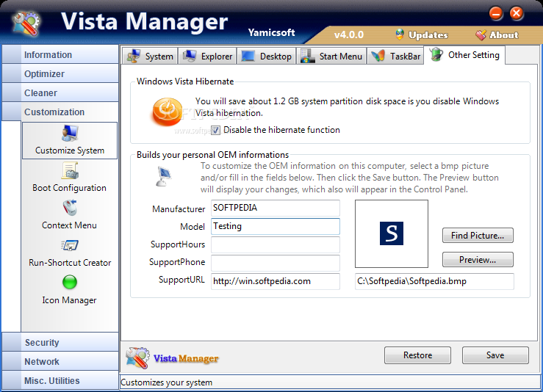The width and height of the screenshot is (543, 392).
Task: Expand the Network section
Action: tap(60, 361)
